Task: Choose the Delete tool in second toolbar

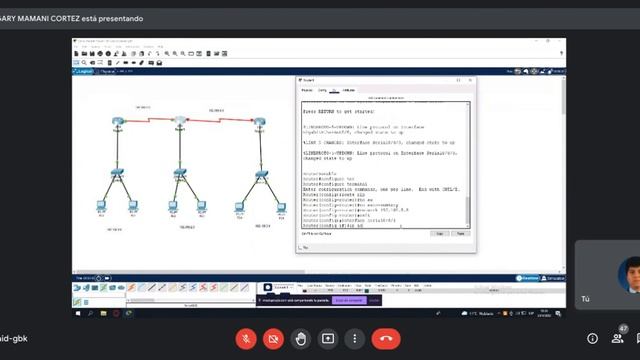Action: (x=92, y=63)
